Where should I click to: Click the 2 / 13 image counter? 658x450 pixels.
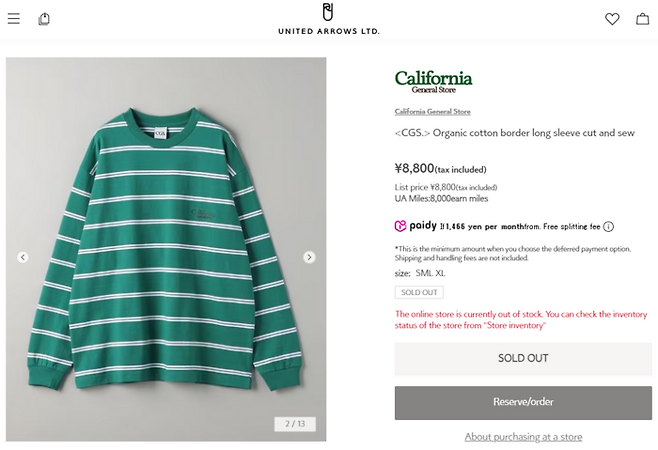(x=295, y=424)
